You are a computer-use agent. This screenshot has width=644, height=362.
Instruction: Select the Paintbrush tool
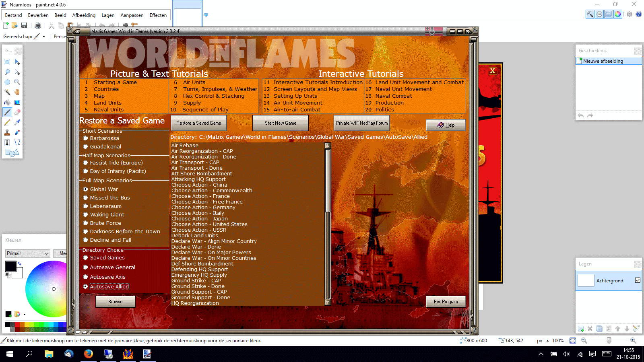click(7, 112)
